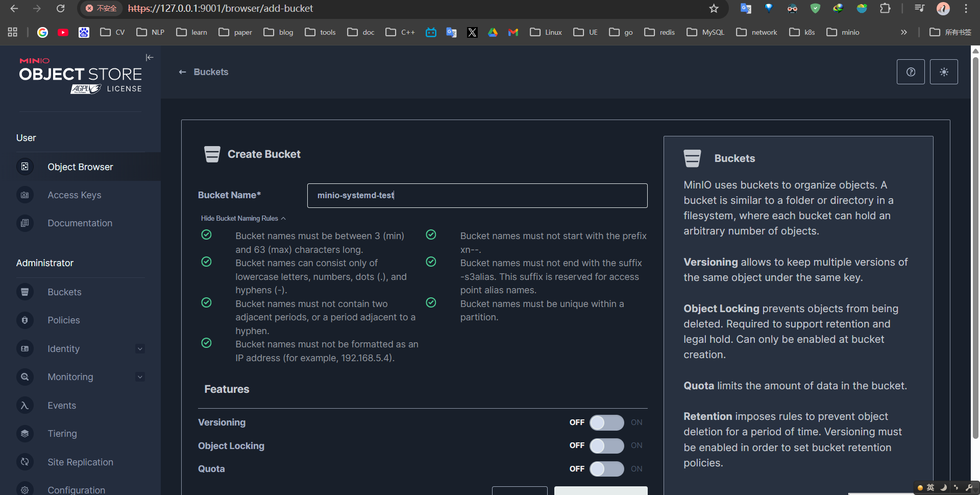This screenshot has height=495, width=980.
Task: Click the Monitoring magnifier icon
Action: [x=25, y=377]
